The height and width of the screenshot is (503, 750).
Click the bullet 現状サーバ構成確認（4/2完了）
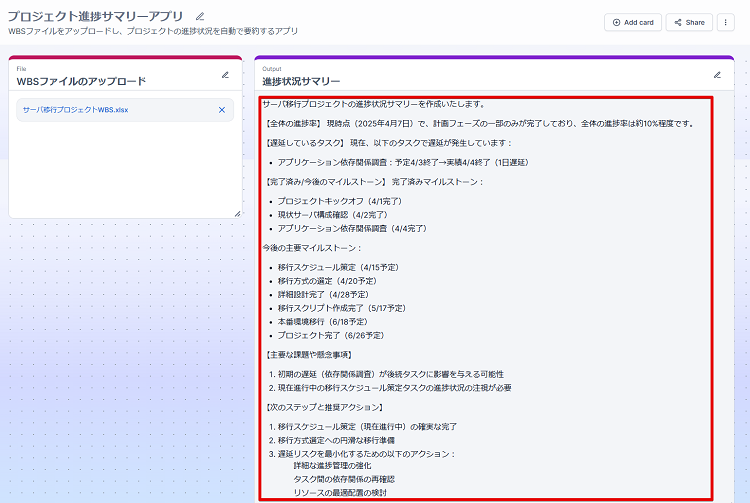coord(332,215)
